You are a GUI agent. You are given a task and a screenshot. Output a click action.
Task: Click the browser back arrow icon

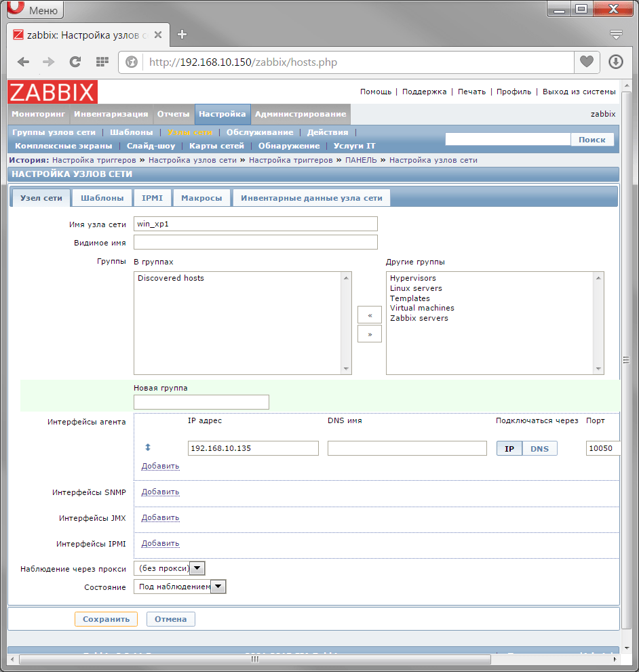point(23,62)
